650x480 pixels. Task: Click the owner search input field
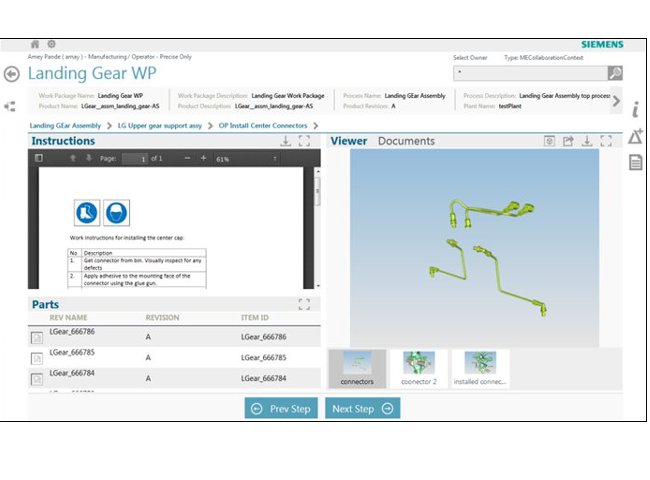tap(530, 73)
